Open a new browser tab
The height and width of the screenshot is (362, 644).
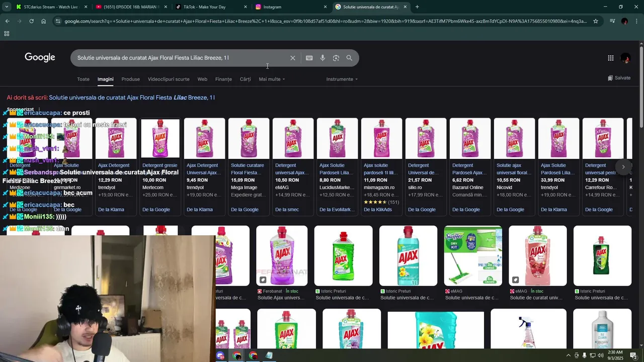[x=417, y=7]
